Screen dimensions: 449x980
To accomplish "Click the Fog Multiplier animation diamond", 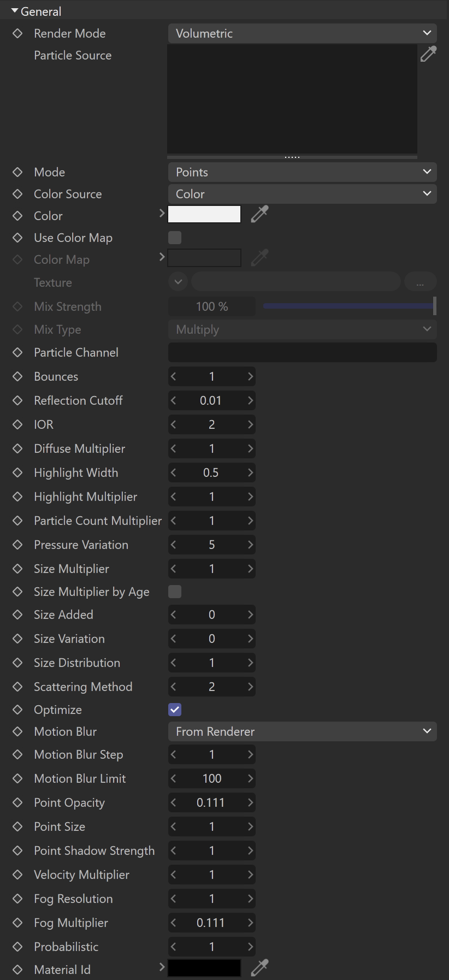I will (x=17, y=923).
